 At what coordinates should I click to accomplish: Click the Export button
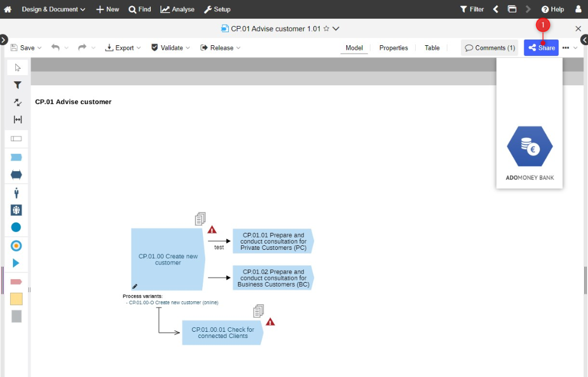(119, 47)
